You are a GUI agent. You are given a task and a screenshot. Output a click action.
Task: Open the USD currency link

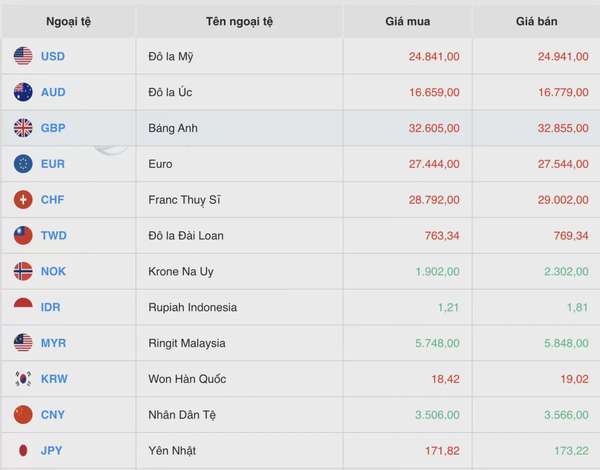(53, 56)
